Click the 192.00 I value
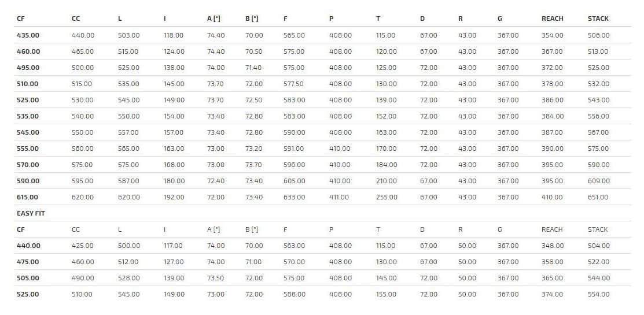The width and height of the screenshot is (644, 315). point(174,197)
